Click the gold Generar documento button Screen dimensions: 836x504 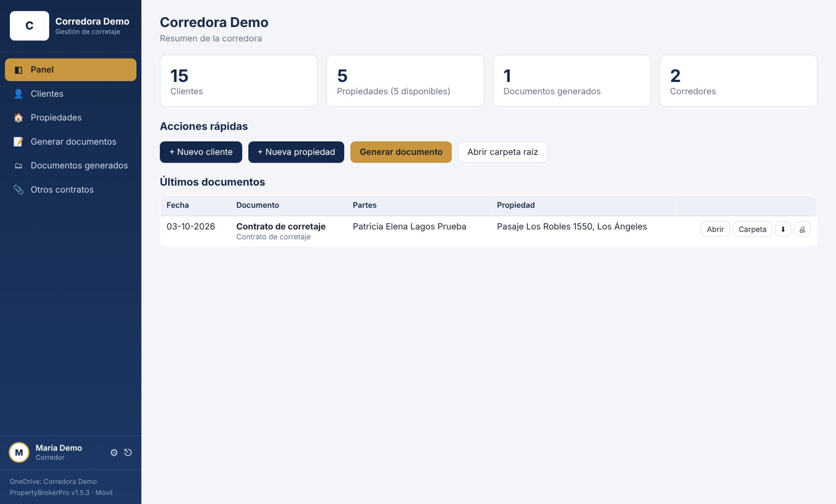point(401,152)
